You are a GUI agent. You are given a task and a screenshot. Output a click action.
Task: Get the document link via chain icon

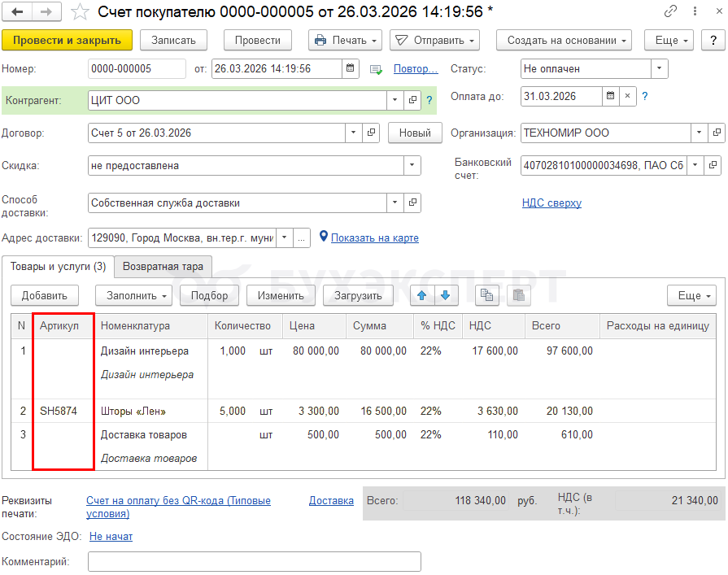click(x=670, y=11)
